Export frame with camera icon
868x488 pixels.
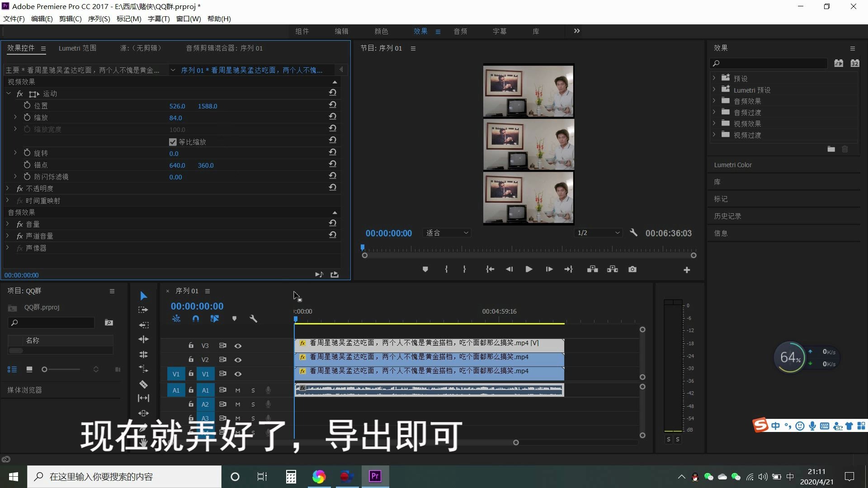[x=632, y=269]
